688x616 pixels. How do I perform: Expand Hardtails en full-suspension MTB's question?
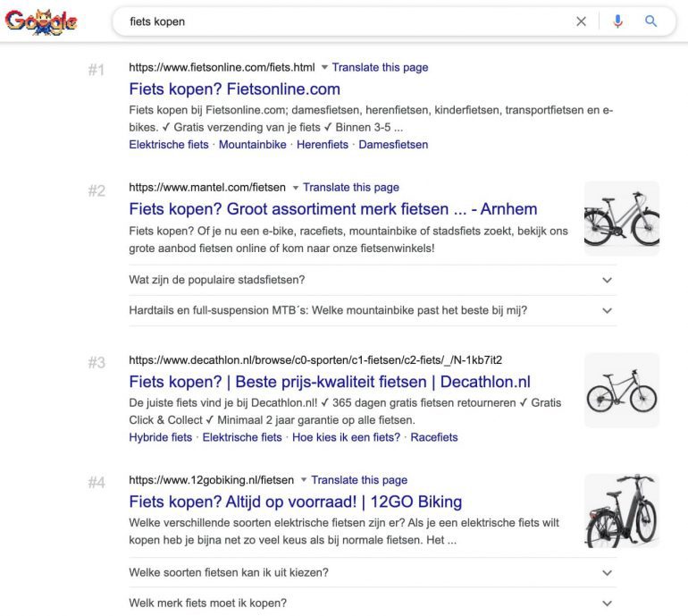373,310
